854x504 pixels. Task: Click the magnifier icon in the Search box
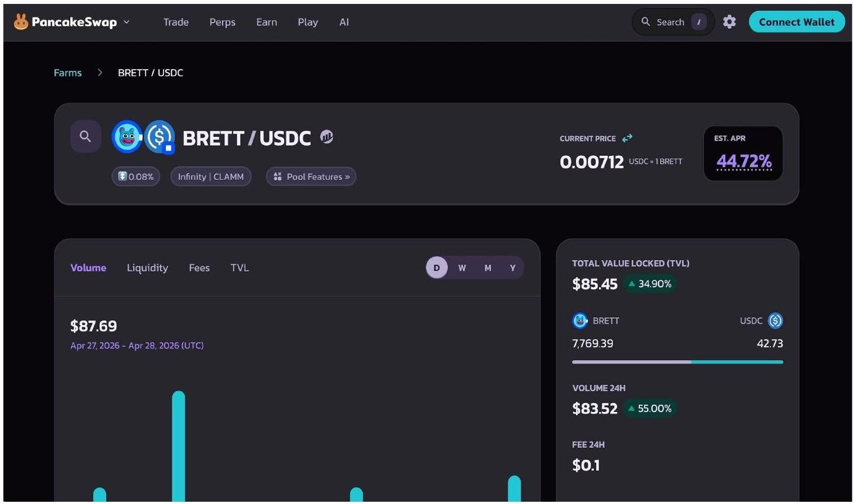pyautogui.click(x=646, y=22)
